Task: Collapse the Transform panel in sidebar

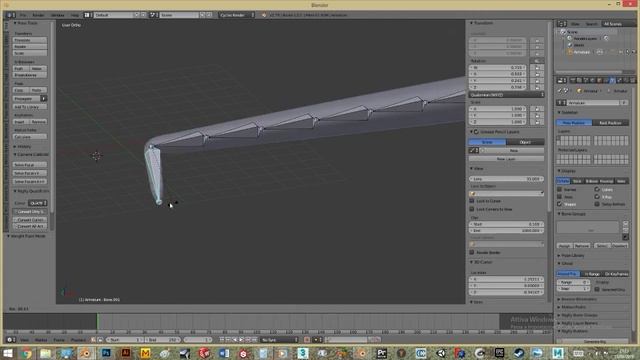Action: coord(482,23)
